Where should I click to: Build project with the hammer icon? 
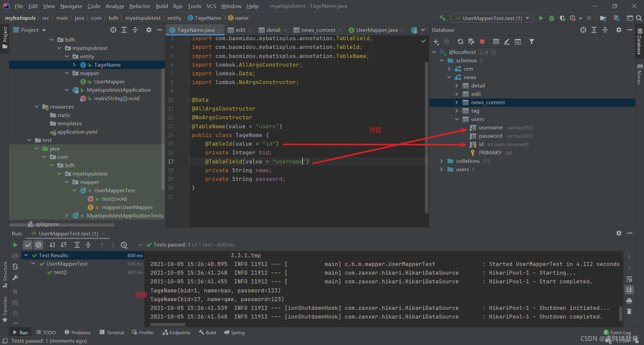pos(443,18)
